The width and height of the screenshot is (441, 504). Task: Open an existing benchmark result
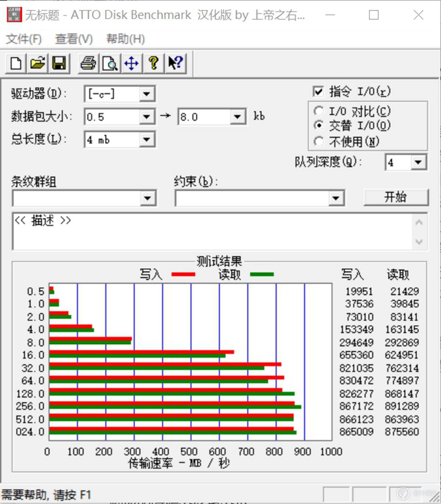tap(37, 63)
